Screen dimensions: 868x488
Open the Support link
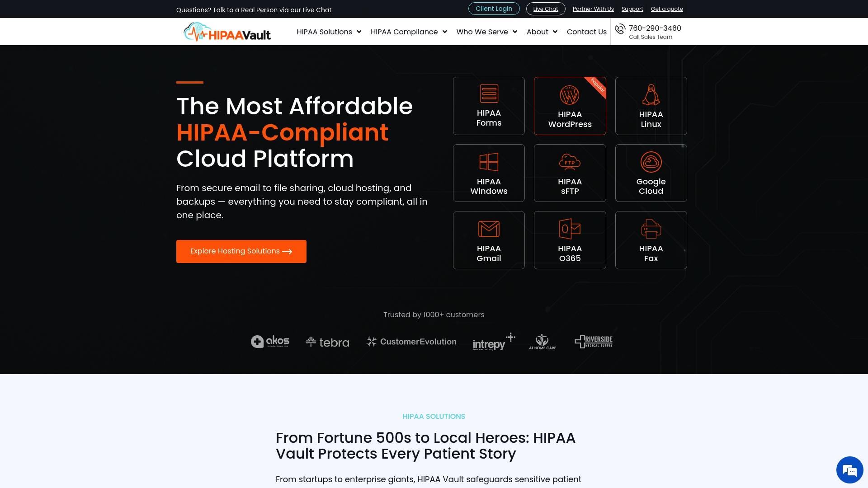632,9
